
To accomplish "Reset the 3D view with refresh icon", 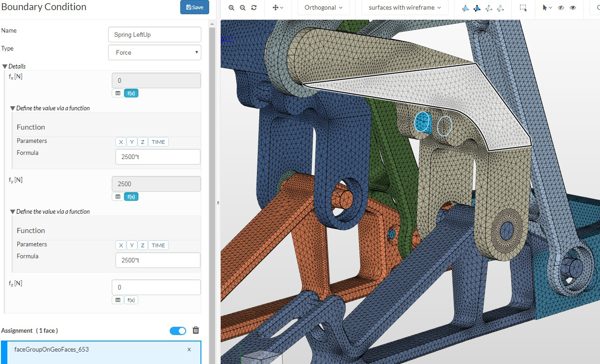I will (254, 8).
